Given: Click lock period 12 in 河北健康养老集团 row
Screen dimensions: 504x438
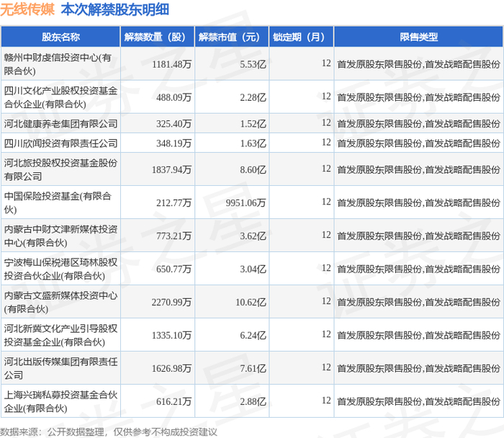Looking at the screenshot, I should (326, 122).
